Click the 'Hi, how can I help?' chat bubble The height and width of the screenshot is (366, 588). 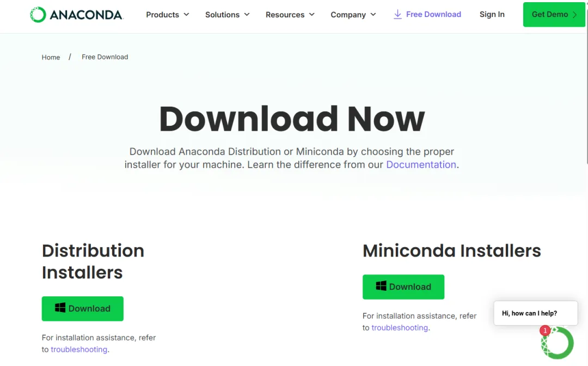pyautogui.click(x=536, y=313)
